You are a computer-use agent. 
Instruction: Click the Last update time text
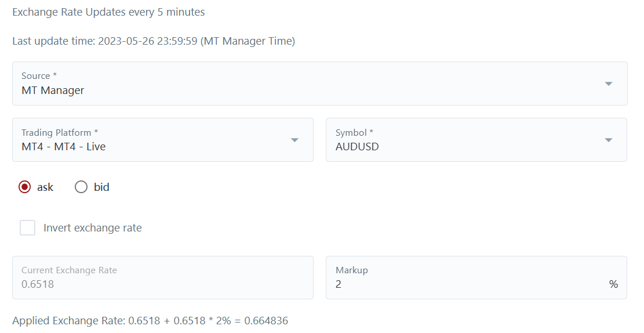154,41
